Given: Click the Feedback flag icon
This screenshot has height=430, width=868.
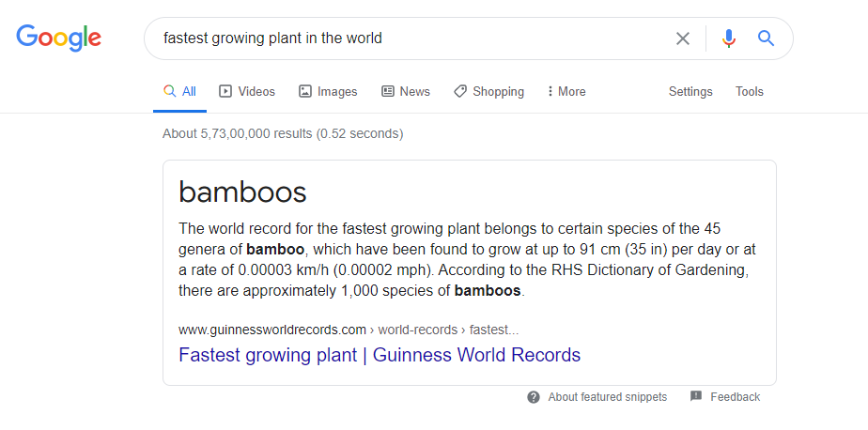Looking at the screenshot, I should click(x=696, y=397).
